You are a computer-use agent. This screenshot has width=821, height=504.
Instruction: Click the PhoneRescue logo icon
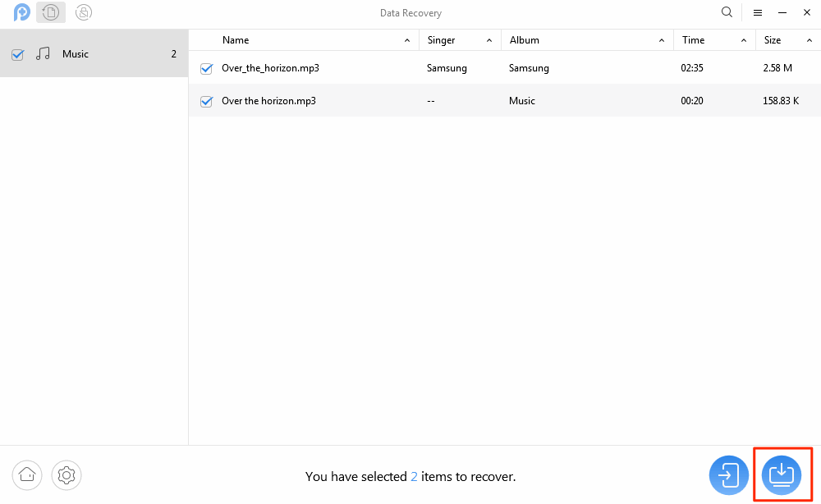(21, 12)
